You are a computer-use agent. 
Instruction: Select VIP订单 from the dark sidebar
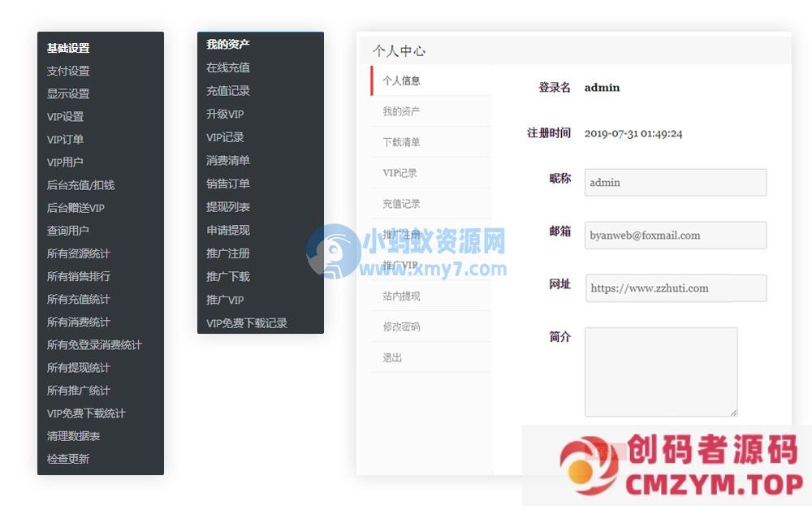coord(65,139)
